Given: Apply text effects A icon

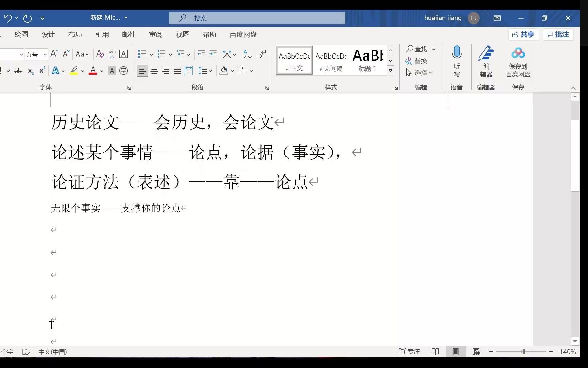Looking at the screenshot, I should (x=55, y=71).
